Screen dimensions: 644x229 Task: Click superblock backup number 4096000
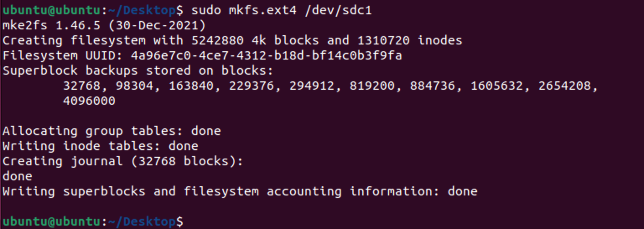click(x=89, y=101)
